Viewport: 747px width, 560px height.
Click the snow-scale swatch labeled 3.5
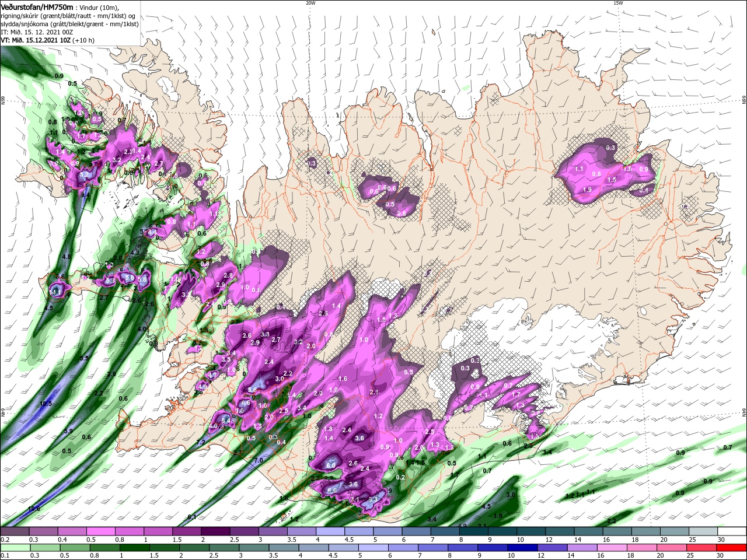click(x=301, y=531)
